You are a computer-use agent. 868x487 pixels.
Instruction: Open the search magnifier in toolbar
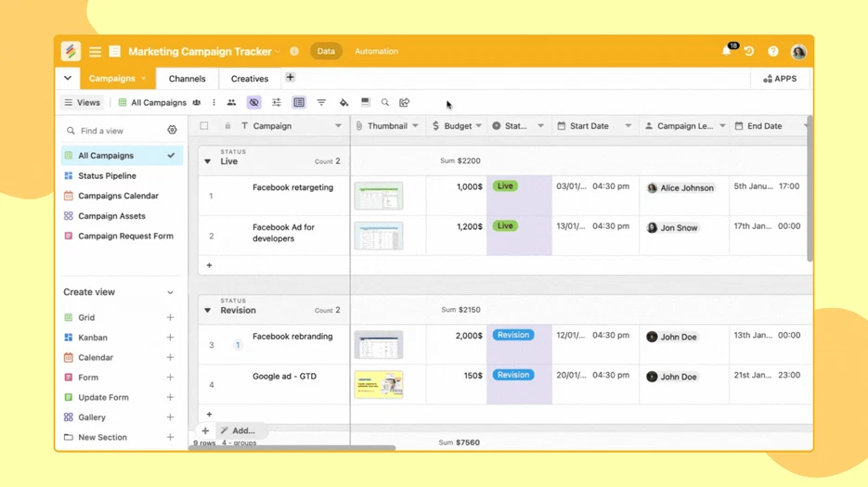coord(385,103)
